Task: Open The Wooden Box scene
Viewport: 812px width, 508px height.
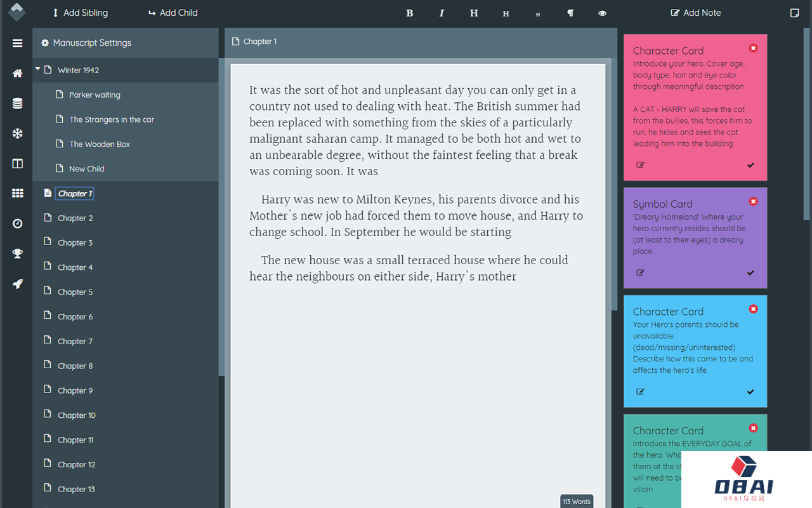Action: pos(99,144)
